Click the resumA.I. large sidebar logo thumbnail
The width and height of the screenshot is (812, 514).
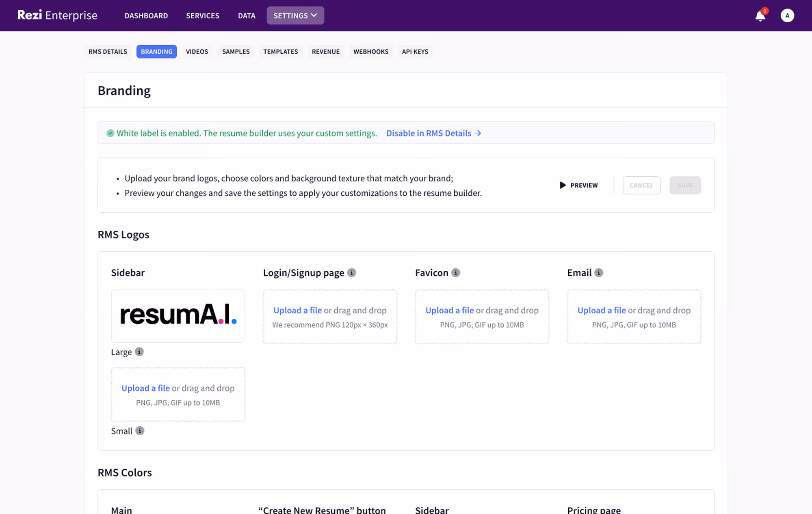point(178,316)
